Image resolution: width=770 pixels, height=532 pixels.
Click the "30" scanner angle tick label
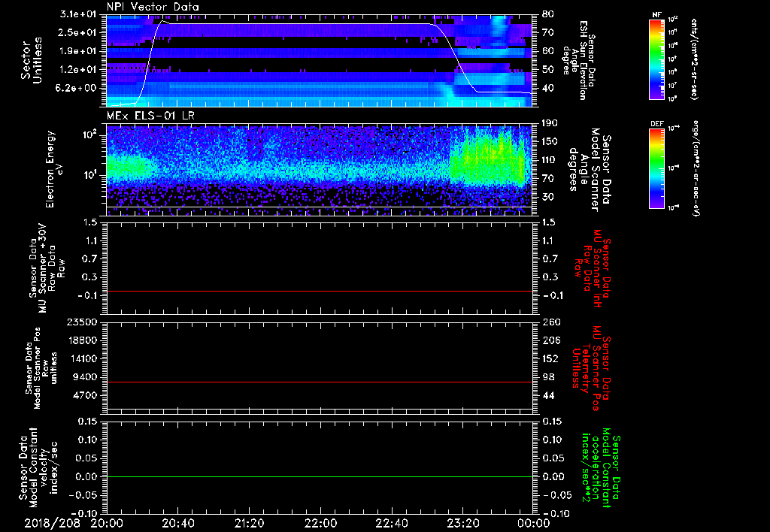click(x=547, y=197)
